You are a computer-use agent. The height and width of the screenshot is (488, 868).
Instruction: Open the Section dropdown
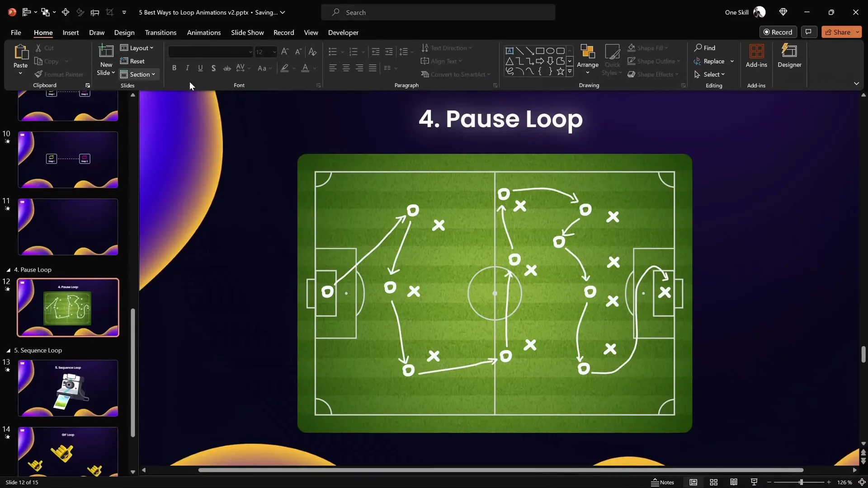tap(138, 75)
